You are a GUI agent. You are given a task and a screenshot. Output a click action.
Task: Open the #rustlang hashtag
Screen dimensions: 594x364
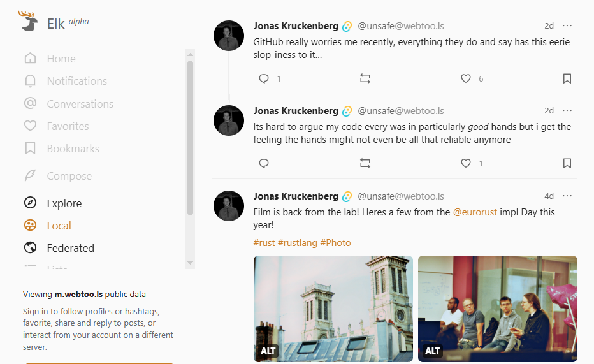[298, 243]
